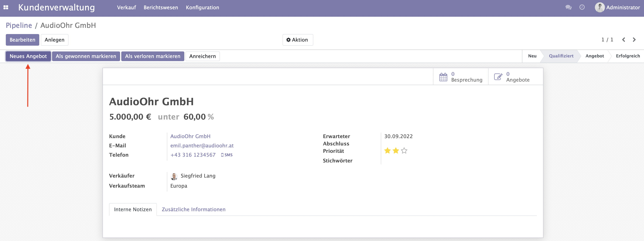Set priority to third star
Screen dimensions: 644x241
[x=404, y=151]
